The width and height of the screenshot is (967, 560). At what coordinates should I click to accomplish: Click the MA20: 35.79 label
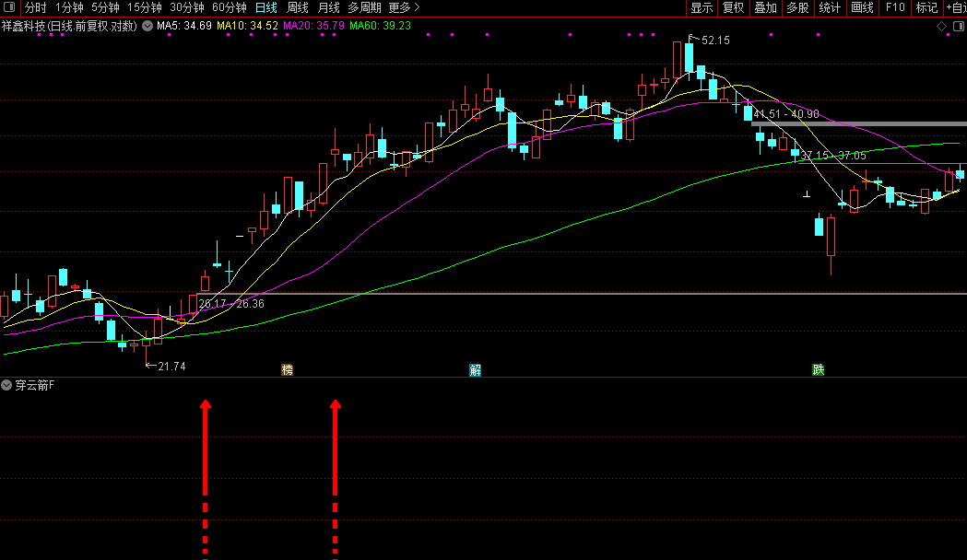[x=313, y=26]
